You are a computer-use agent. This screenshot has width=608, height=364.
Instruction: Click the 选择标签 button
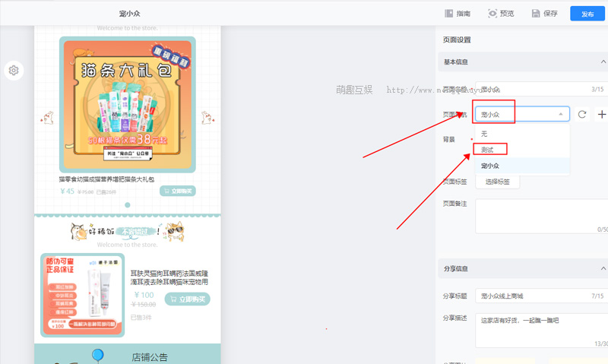(498, 182)
